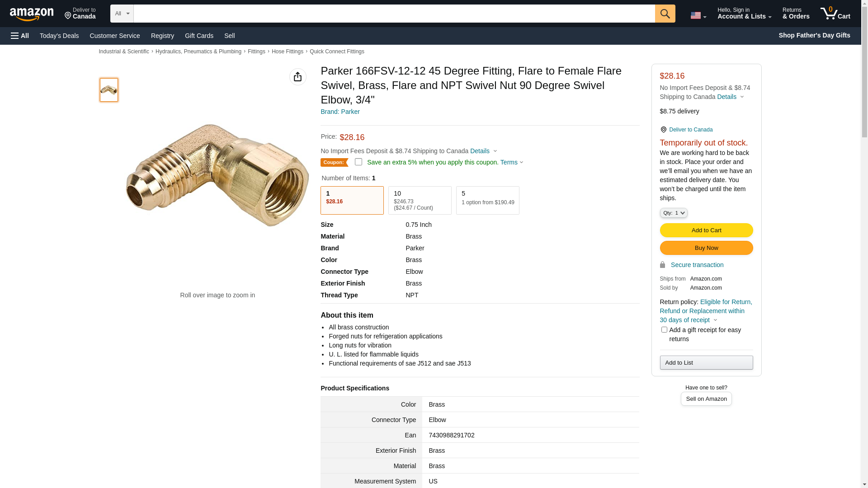The image size is (868, 488).
Task: Go to Customer Service page
Action: click(115, 36)
